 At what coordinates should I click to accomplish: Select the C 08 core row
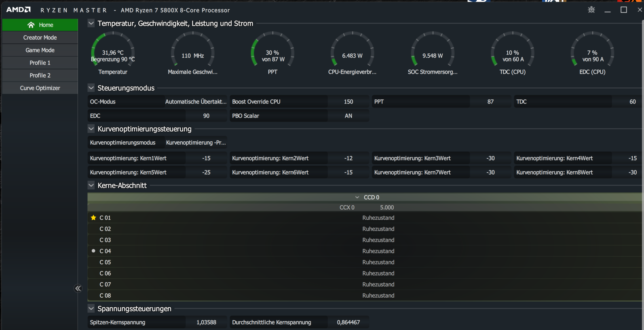[x=365, y=296]
